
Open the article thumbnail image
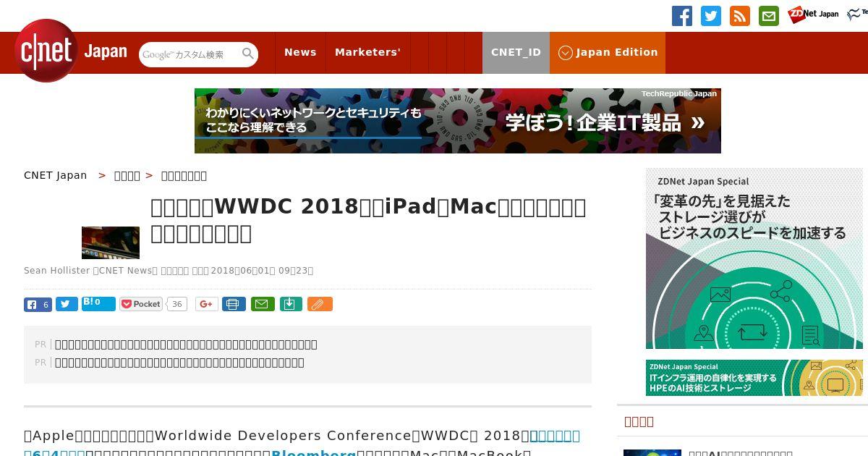click(x=111, y=242)
